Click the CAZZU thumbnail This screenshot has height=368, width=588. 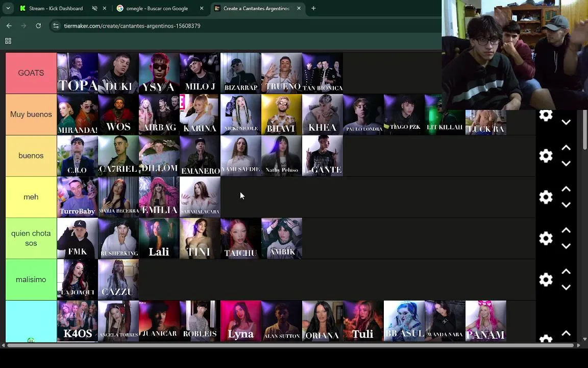point(118,280)
